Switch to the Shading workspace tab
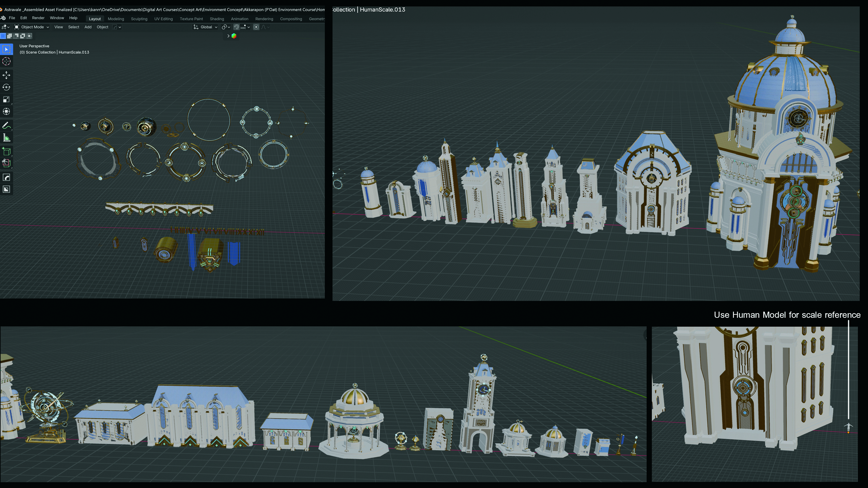This screenshot has width=868, height=488. (217, 19)
